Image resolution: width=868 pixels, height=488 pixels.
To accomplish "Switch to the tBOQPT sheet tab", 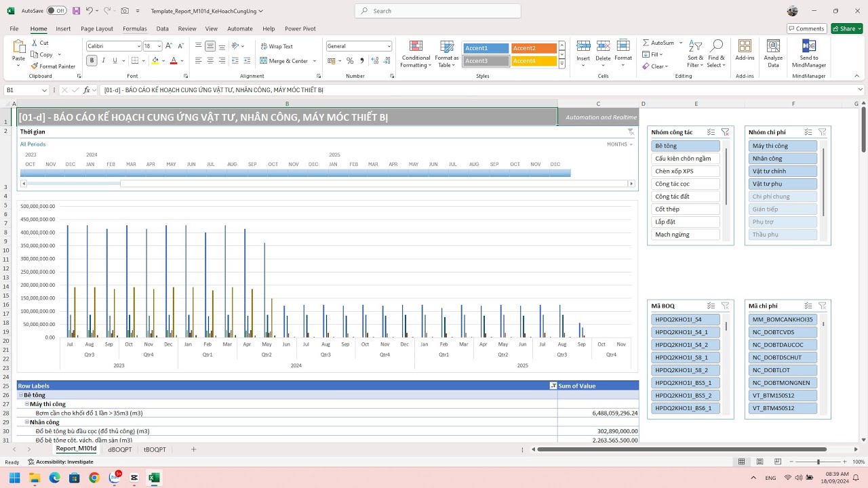I will pos(155,449).
